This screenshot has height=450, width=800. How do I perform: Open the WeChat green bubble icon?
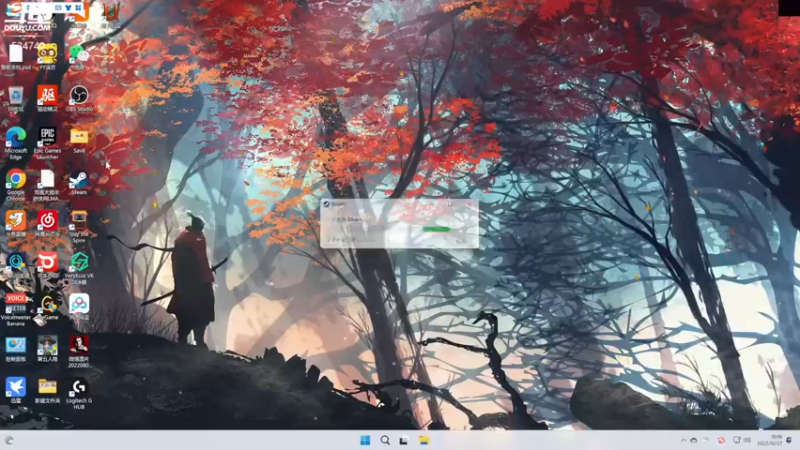coord(79,55)
